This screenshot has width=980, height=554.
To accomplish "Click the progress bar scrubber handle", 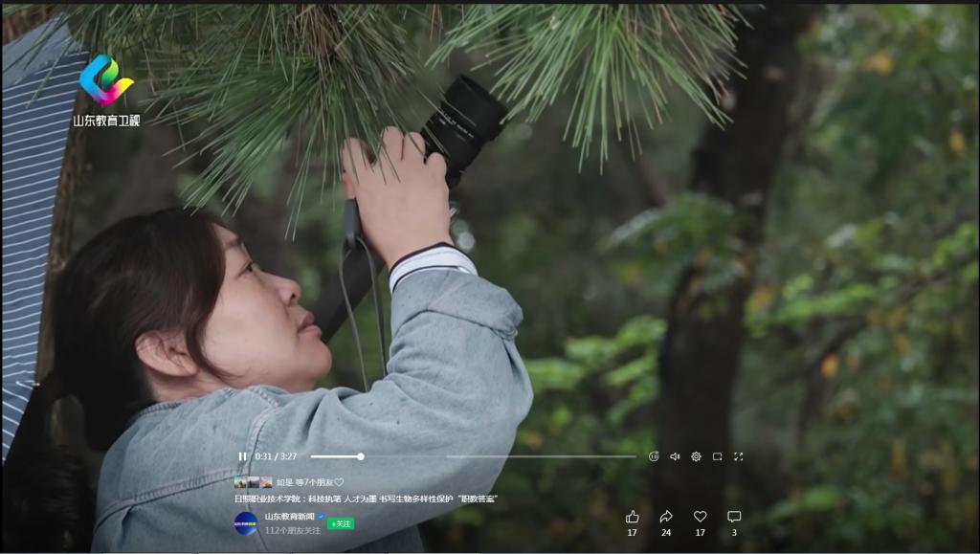I will tap(361, 456).
